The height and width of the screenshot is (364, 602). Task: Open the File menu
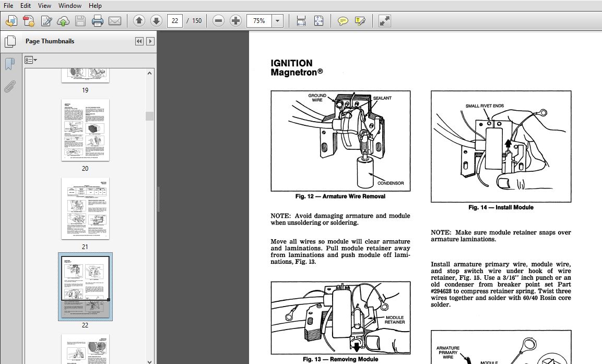pyautogui.click(x=8, y=5)
